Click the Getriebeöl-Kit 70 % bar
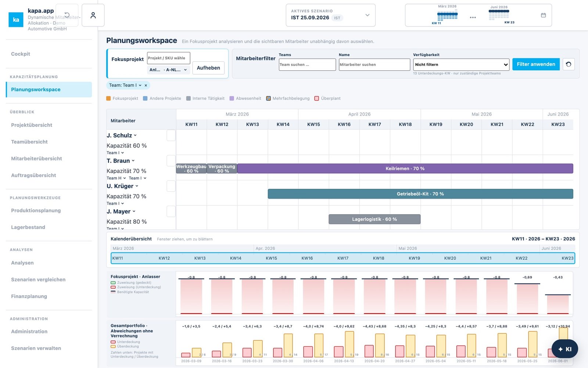The height and width of the screenshot is (368, 588). pos(420,194)
